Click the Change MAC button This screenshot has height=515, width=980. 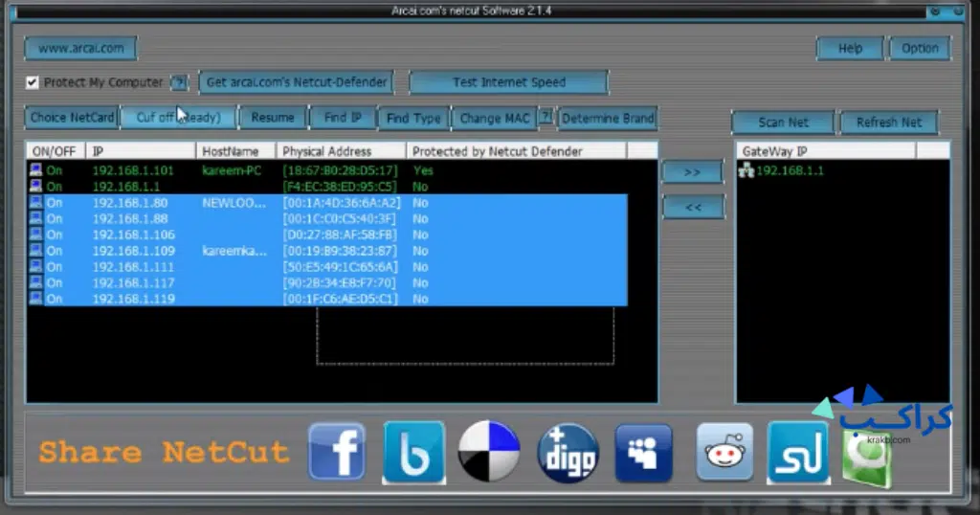click(495, 118)
